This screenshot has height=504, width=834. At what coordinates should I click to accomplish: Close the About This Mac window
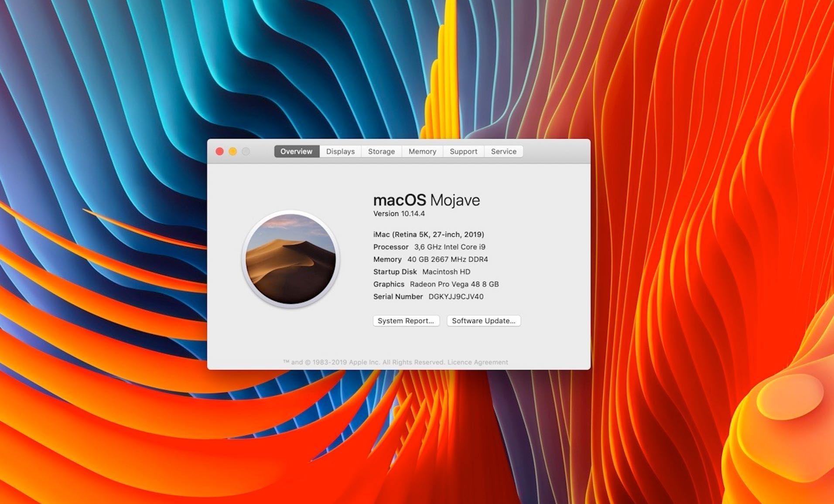pos(220,151)
